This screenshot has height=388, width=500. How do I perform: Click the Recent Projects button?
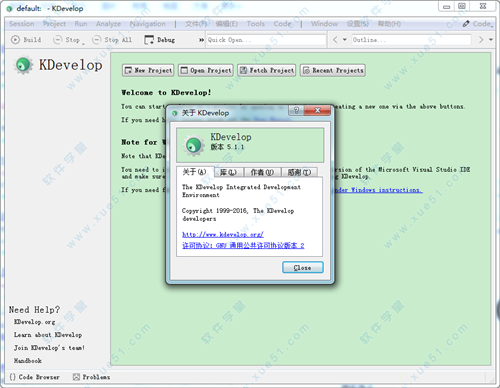pos(333,70)
